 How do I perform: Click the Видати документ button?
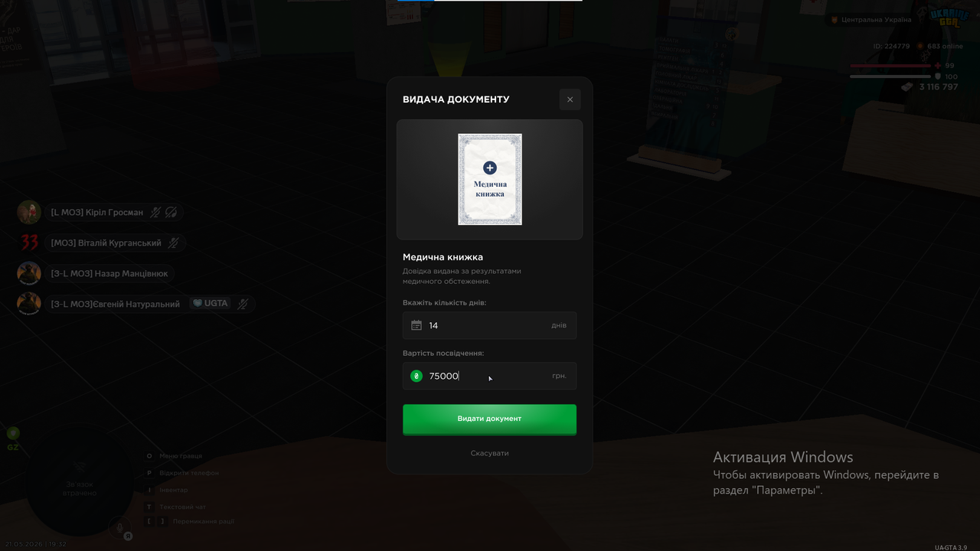490,419
